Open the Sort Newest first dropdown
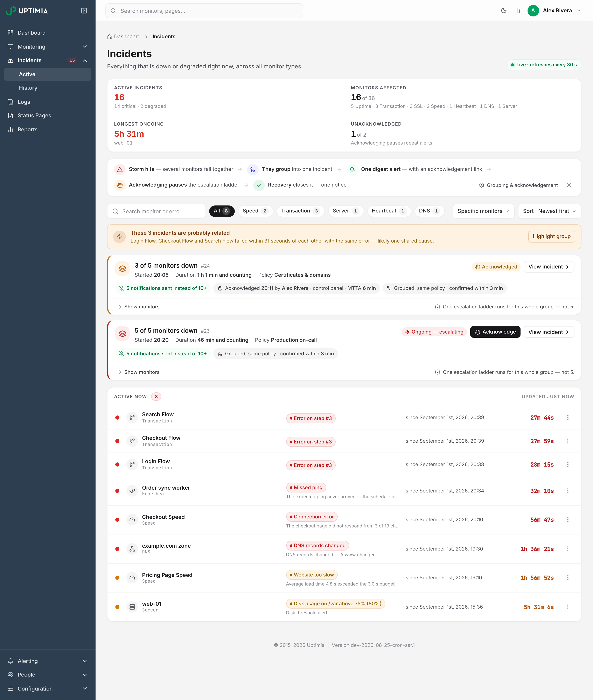 tap(549, 211)
